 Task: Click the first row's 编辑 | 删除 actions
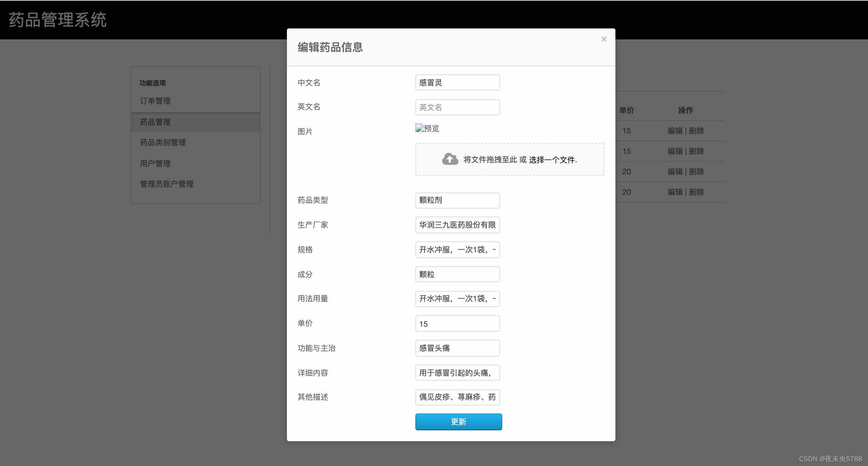(x=685, y=131)
